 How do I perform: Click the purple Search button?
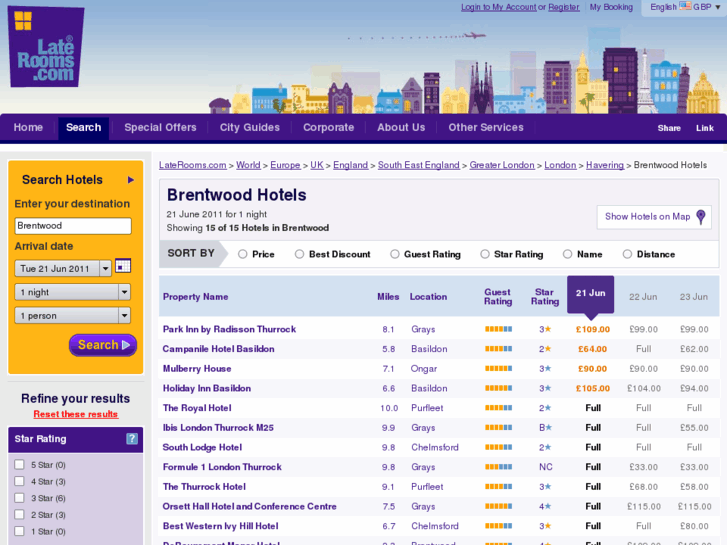coord(103,345)
